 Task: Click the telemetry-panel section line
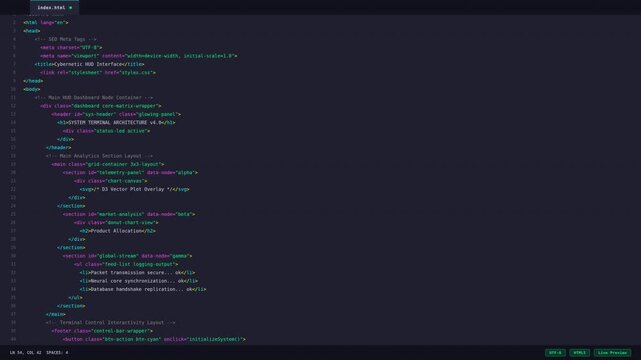coord(130,172)
